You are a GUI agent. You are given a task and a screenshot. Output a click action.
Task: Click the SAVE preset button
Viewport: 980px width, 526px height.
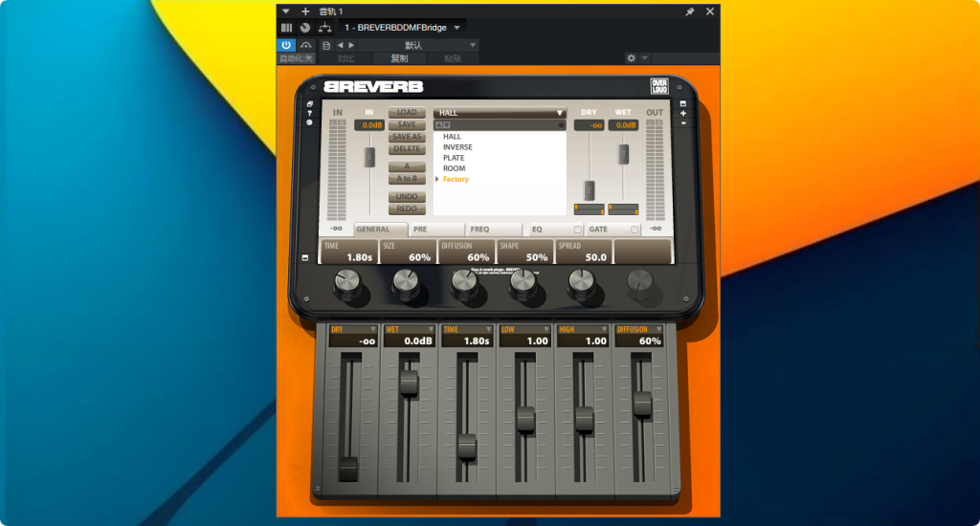[x=407, y=124]
